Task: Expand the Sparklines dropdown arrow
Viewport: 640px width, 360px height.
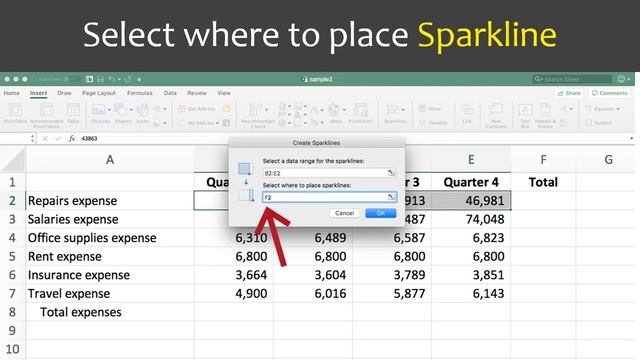Action: 403,109
